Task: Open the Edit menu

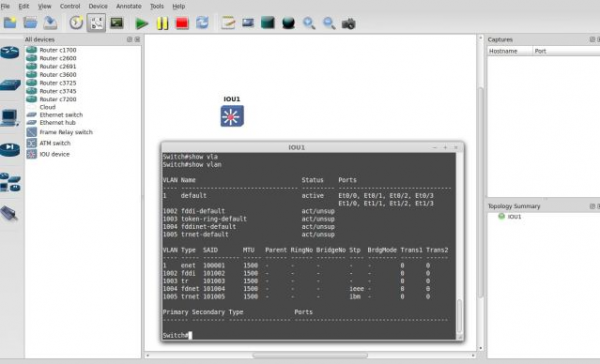Action: click(x=24, y=6)
